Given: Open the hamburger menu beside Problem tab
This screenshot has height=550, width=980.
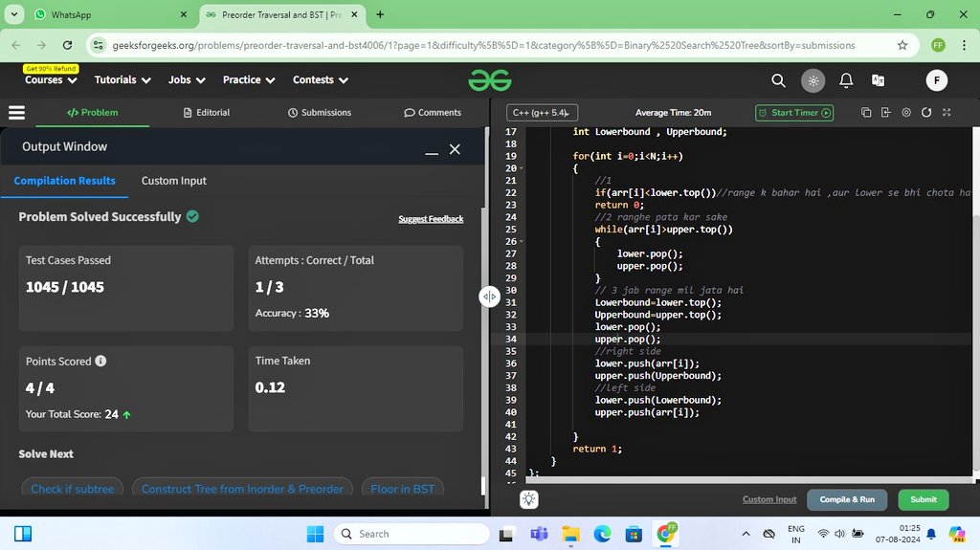Looking at the screenshot, I should pyautogui.click(x=17, y=113).
